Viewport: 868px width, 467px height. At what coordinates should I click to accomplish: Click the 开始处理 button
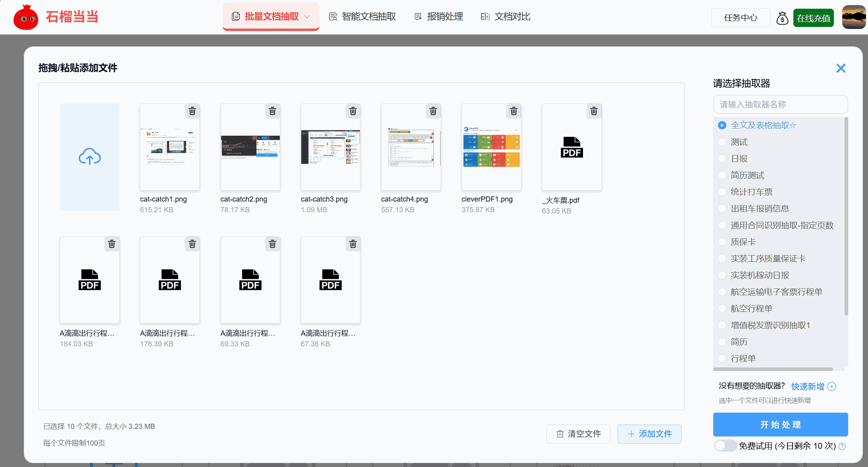pyautogui.click(x=780, y=425)
